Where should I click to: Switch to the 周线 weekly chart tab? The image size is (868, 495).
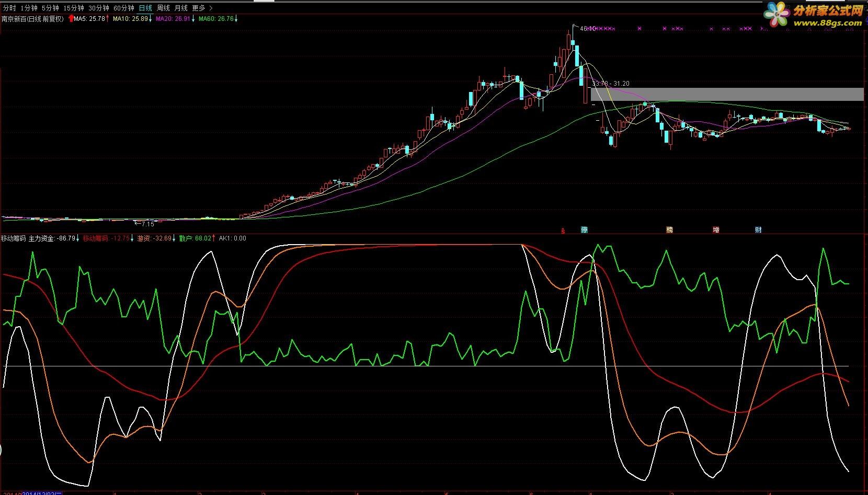(x=163, y=8)
